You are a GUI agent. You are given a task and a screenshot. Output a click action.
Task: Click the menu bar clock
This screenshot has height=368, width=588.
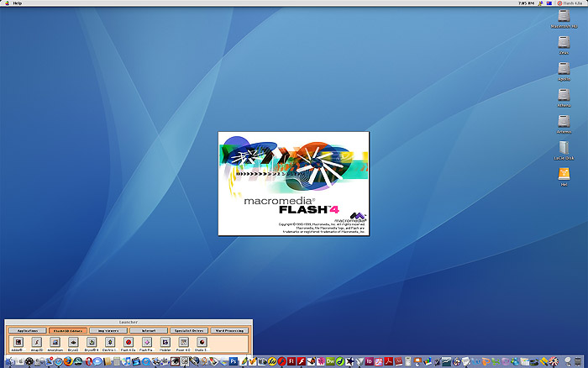[526, 3]
